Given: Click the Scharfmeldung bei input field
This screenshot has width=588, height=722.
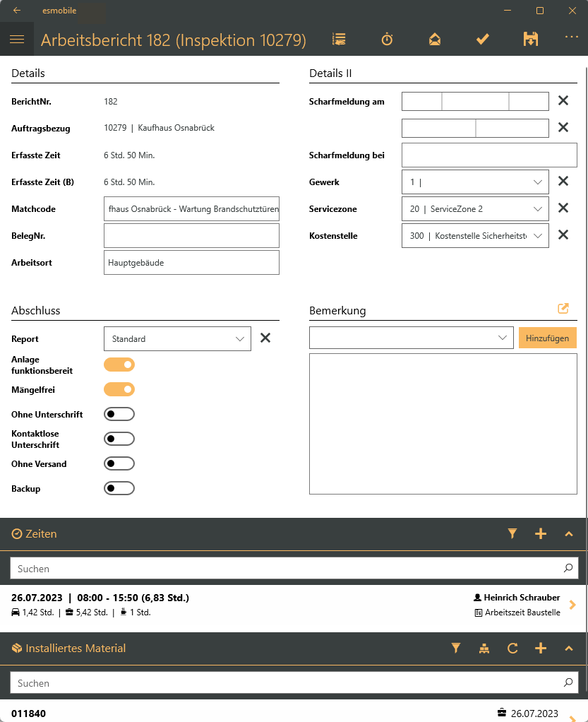Looking at the screenshot, I should coord(489,155).
